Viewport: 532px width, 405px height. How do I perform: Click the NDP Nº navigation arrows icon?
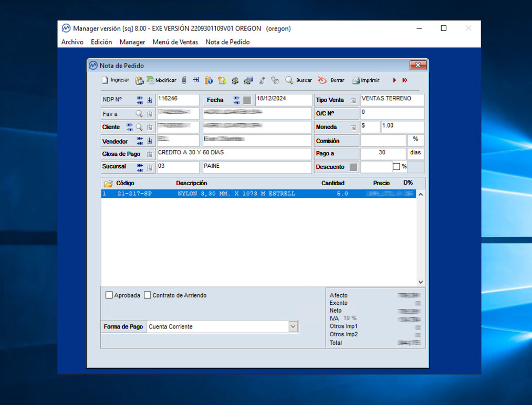(x=140, y=100)
